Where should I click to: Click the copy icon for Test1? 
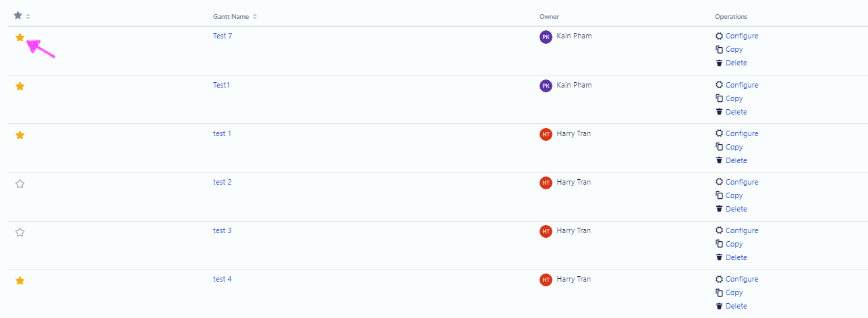(719, 98)
